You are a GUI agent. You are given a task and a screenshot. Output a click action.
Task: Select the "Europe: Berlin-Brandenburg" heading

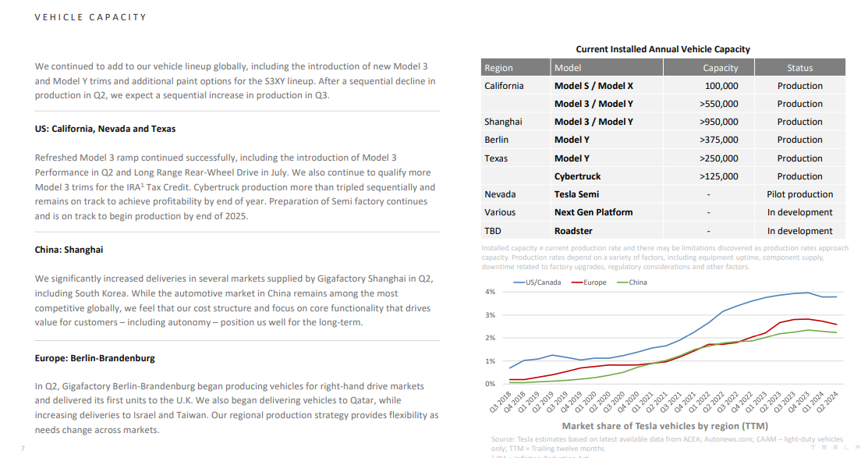point(94,358)
